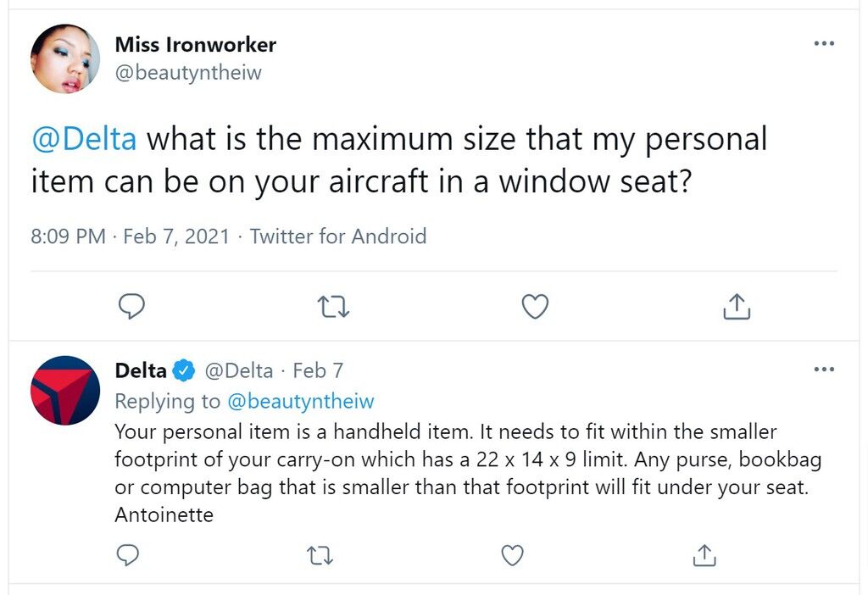Open Miss Ironworker's profile picture

65,58
